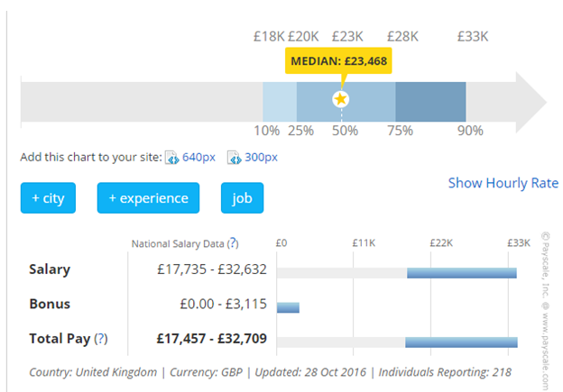Open Total Pay help question mark
563x392 pixels.
pyautogui.click(x=101, y=338)
